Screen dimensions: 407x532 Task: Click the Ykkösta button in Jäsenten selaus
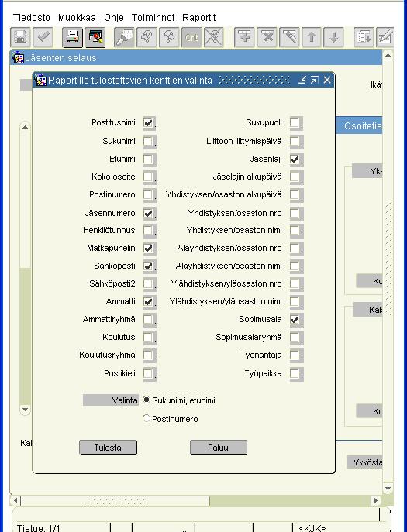364,462
